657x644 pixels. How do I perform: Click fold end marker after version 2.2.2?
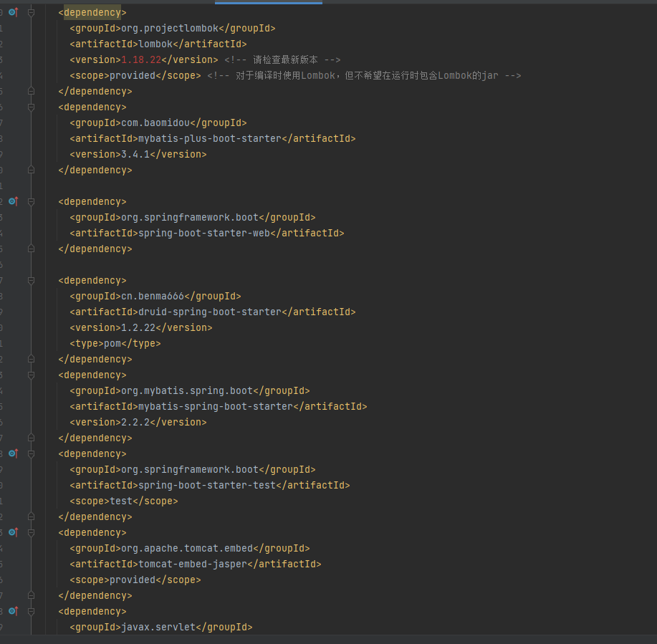[31, 438]
